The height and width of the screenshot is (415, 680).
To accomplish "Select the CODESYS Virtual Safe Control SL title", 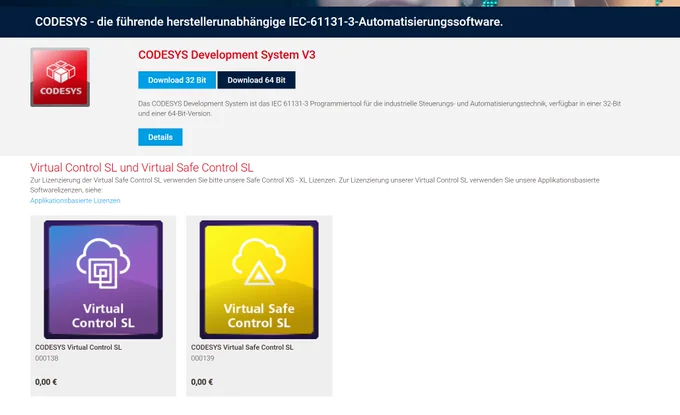I will [242, 347].
